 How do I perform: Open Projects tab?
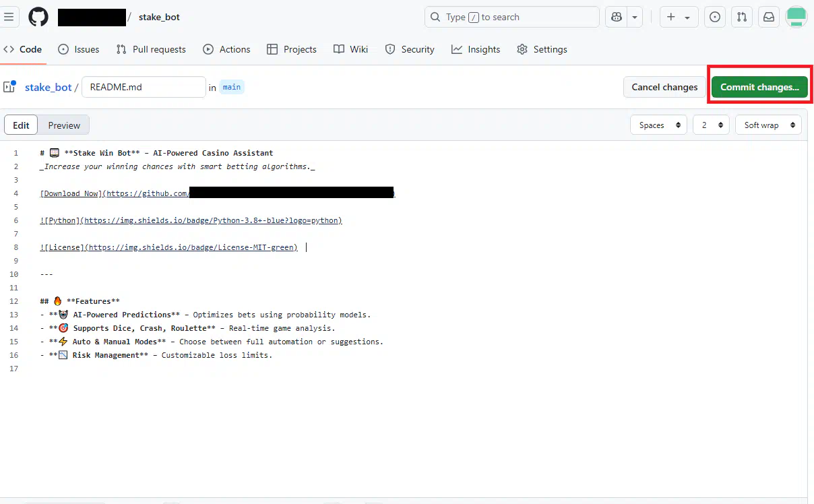click(292, 49)
